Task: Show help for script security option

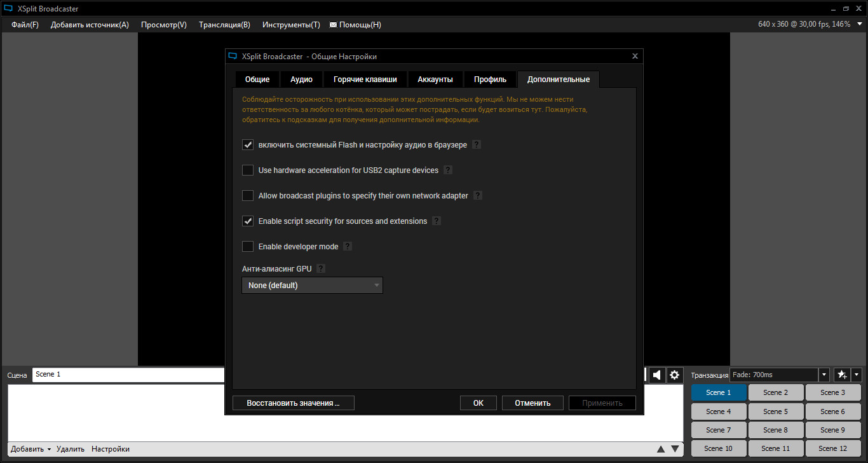Action: coord(437,221)
